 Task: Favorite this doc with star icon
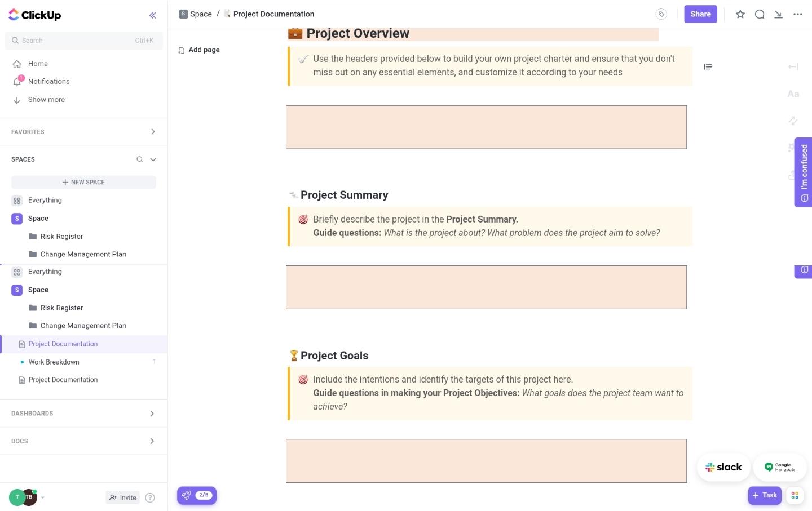[x=740, y=14]
